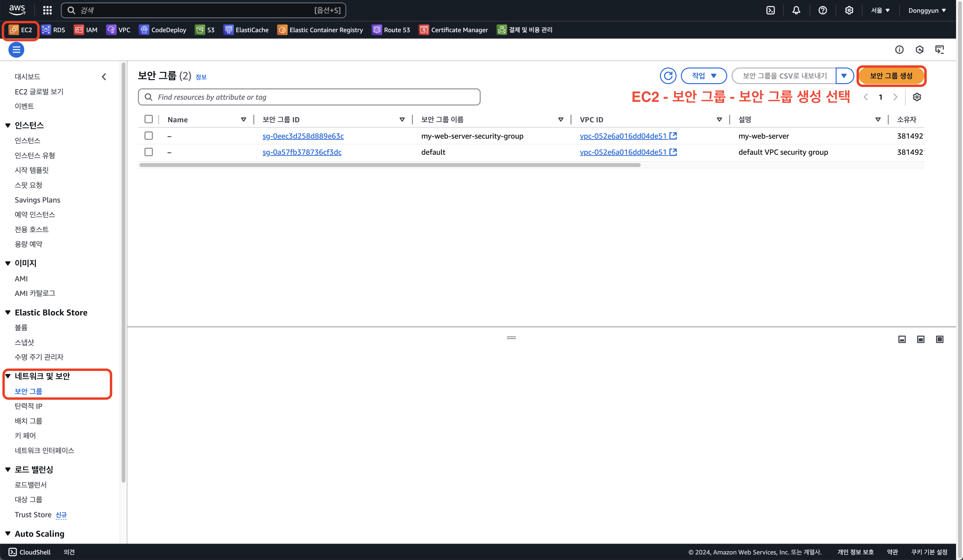Collapse the 로드 밸런싱 section
The image size is (963, 560).
(8, 469)
